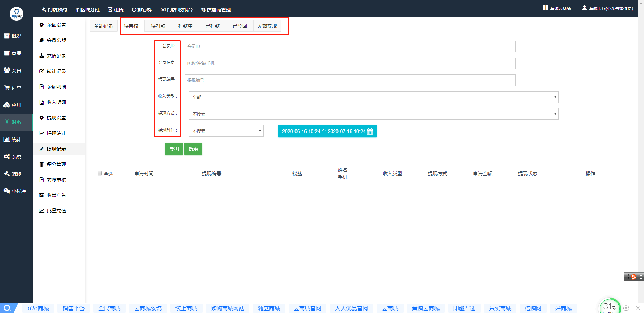Switch to 待审核 tab

coord(131,26)
